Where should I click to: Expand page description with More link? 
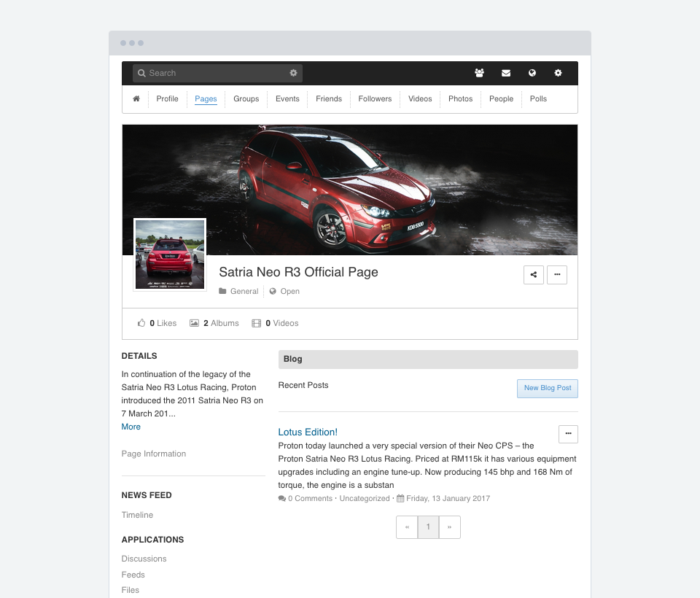pyautogui.click(x=131, y=427)
